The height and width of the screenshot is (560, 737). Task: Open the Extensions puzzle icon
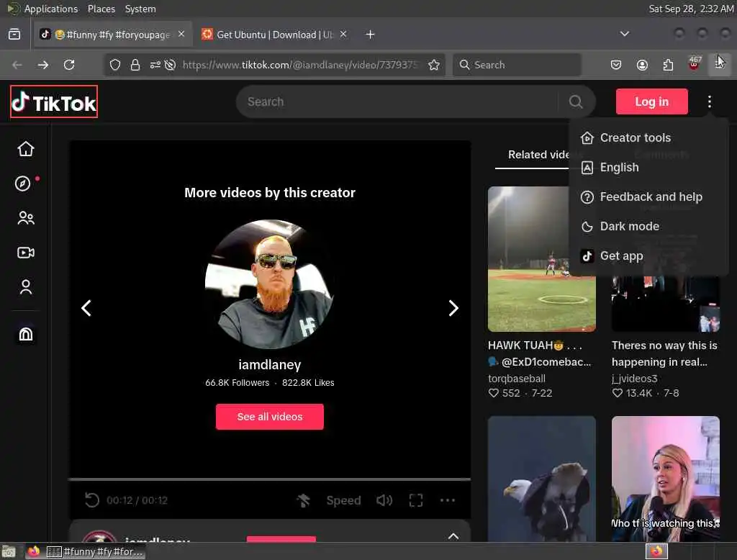(x=668, y=65)
